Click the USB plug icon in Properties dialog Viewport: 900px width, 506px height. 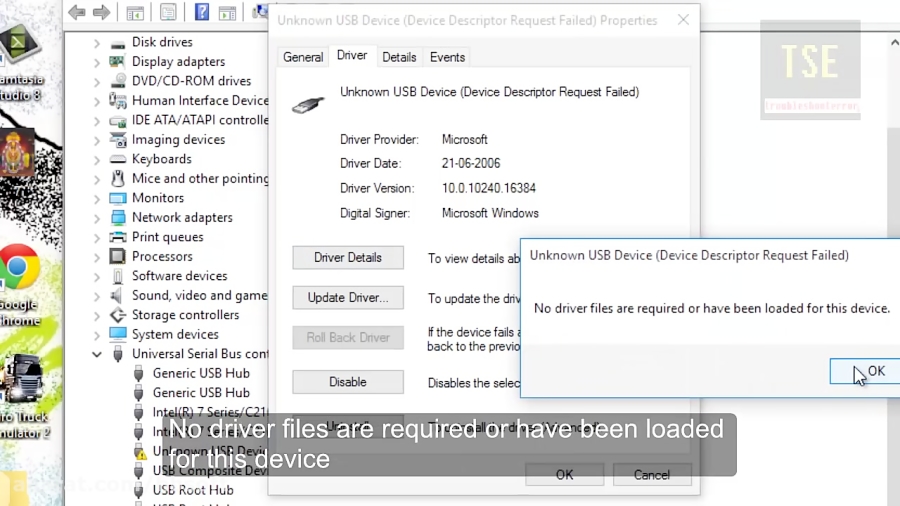tap(308, 104)
